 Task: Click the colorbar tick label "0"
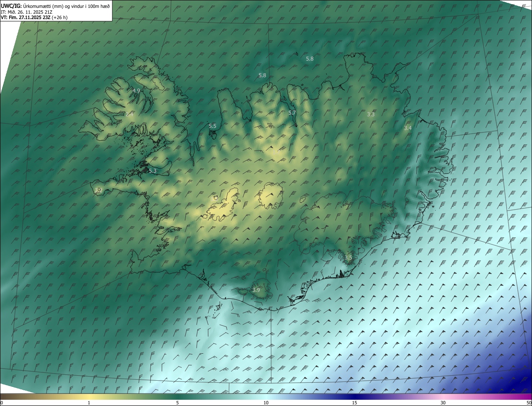click(x=1, y=403)
